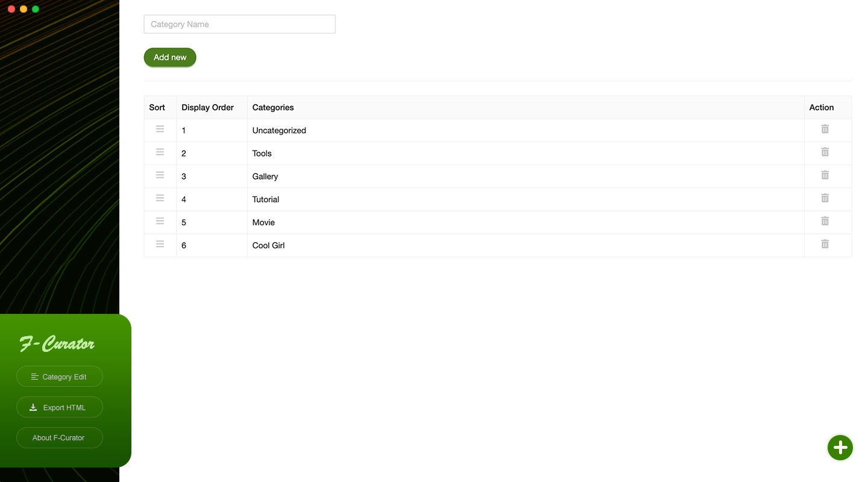Click the drag handle for Tools row
Viewport: 868px width, 482px height.
tap(160, 152)
